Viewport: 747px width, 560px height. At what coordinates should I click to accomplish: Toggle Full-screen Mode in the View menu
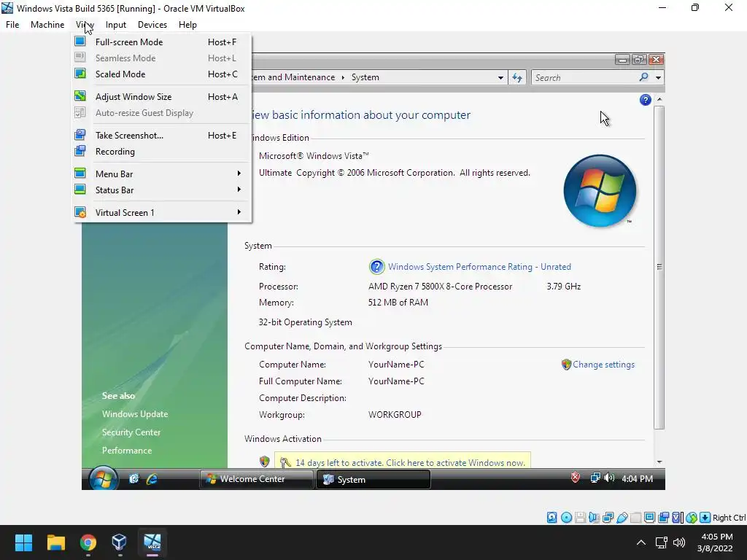[162, 42]
